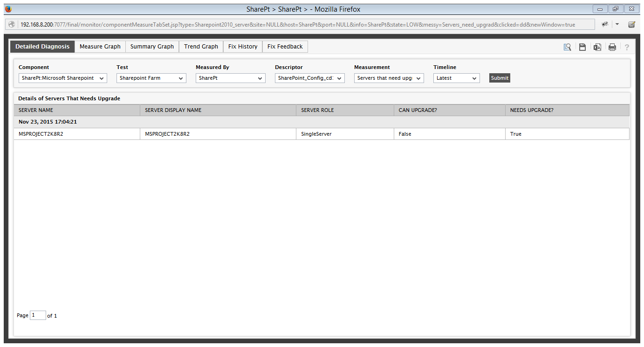Open the Summary Graph tab
The image size is (644, 347).
click(x=152, y=47)
